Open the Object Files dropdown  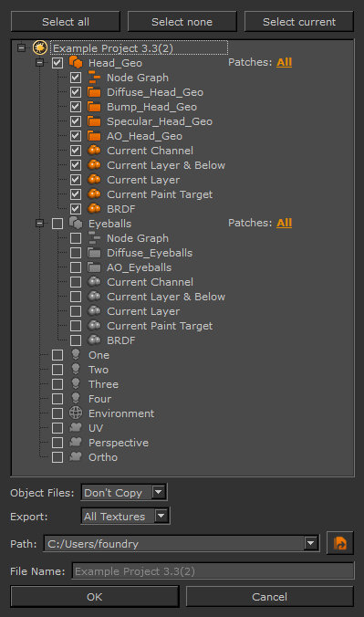124,492
